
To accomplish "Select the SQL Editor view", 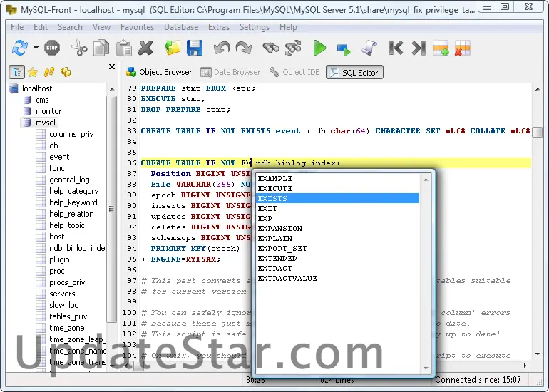I will point(354,72).
